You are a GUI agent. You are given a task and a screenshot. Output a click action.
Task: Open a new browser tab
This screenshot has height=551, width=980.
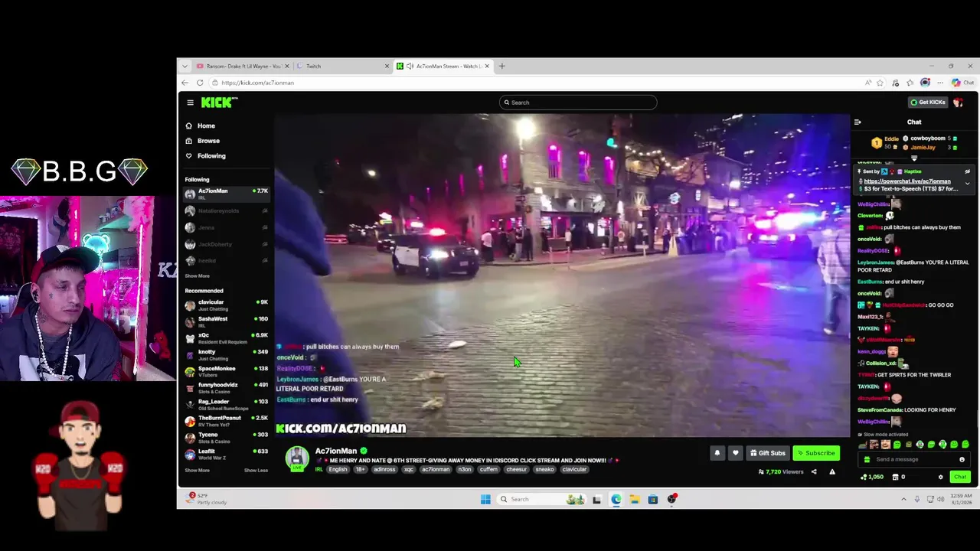coord(502,66)
